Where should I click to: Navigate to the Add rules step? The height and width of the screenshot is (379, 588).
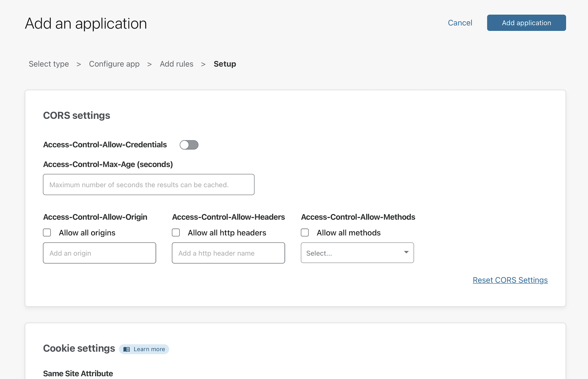tap(176, 64)
